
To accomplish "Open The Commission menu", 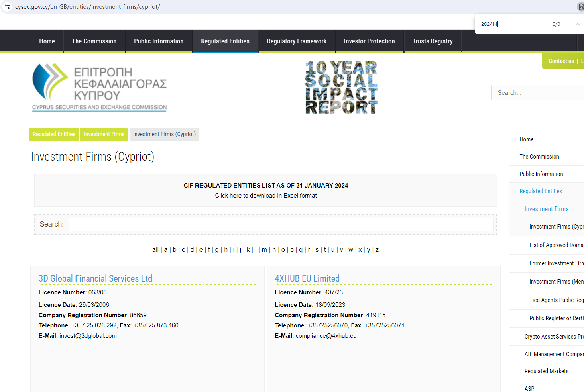I will click(94, 41).
